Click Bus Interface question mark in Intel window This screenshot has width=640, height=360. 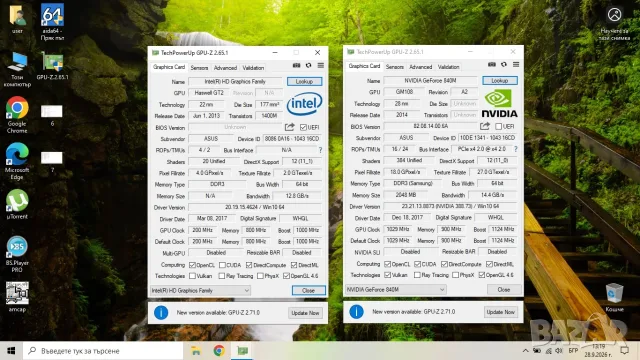[x=320, y=150]
